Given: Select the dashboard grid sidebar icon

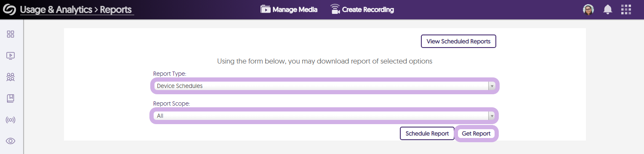Looking at the screenshot, I should click(11, 34).
